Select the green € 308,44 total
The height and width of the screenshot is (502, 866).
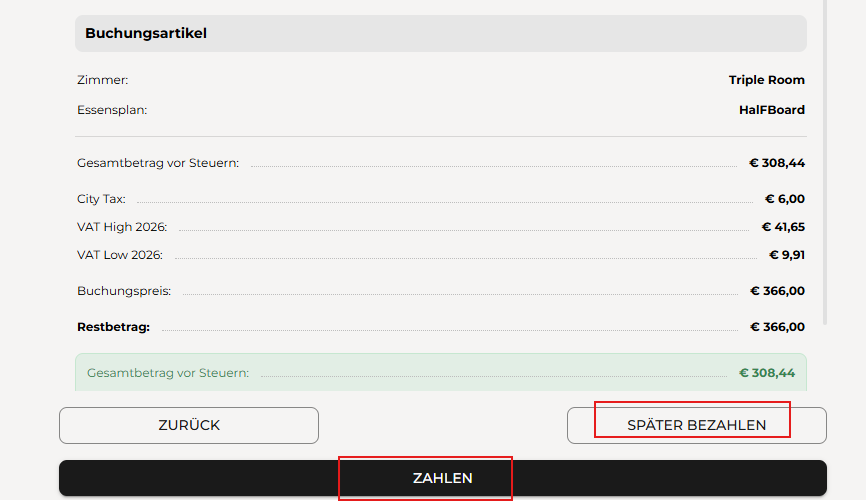click(x=767, y=373)
